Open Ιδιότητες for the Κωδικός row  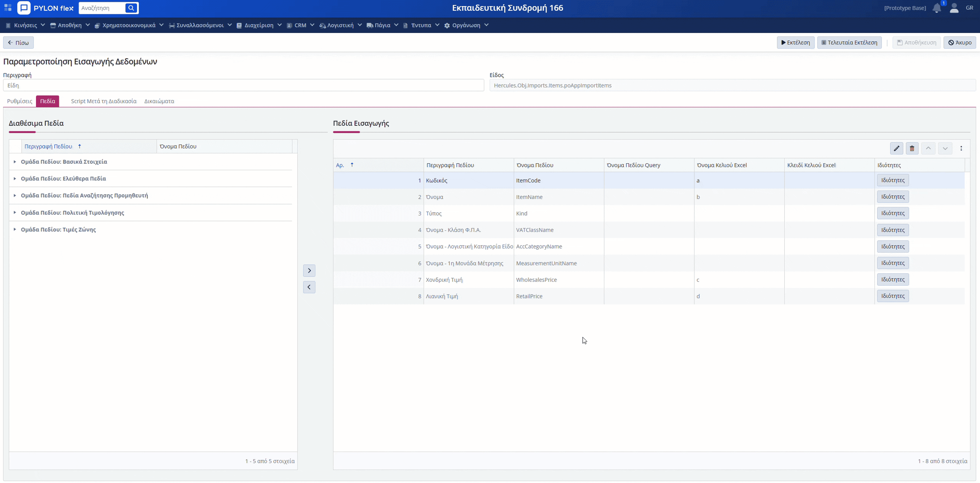pos(893,180)
